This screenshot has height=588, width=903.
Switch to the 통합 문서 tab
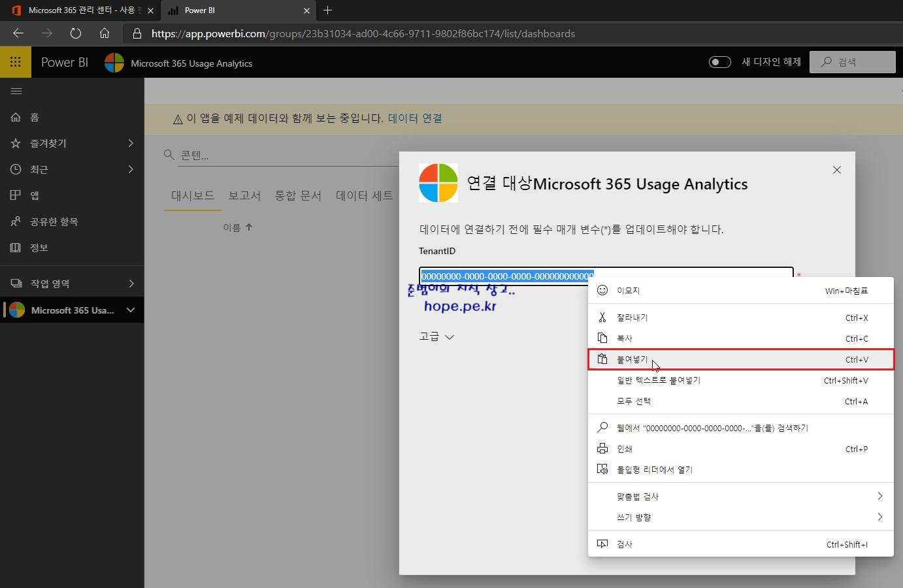pyautogui.click(x=298, y=195)
